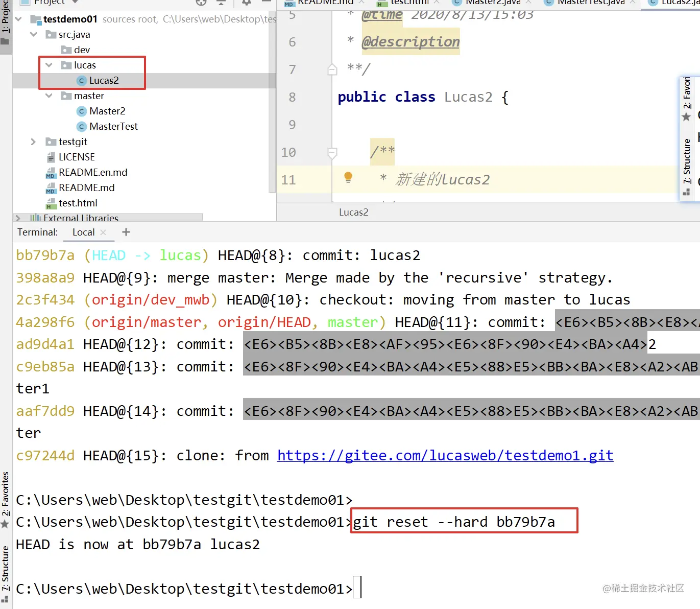Select README.en.md in project tree
The height and width of the screenshot is (609, 700).
(93, 173)
